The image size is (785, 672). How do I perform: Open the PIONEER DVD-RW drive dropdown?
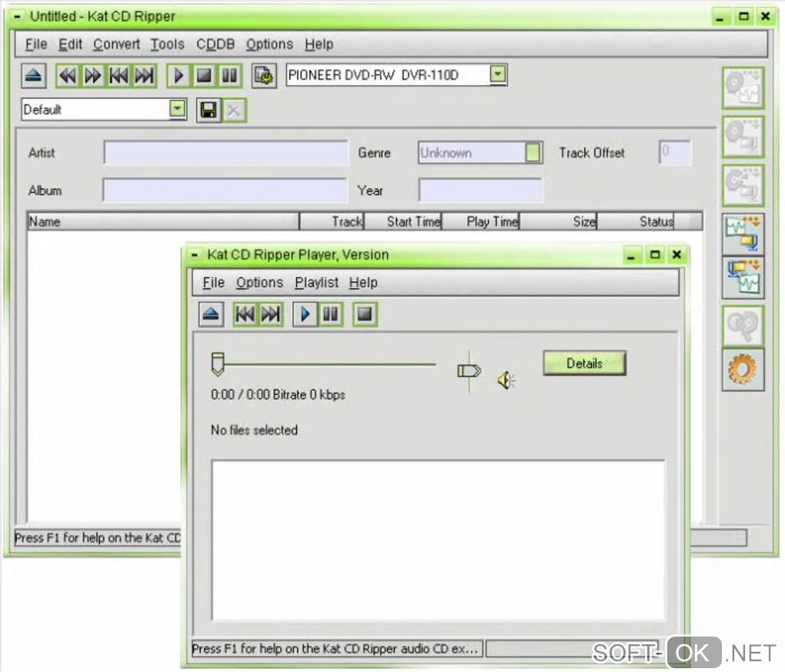[498, 74]
